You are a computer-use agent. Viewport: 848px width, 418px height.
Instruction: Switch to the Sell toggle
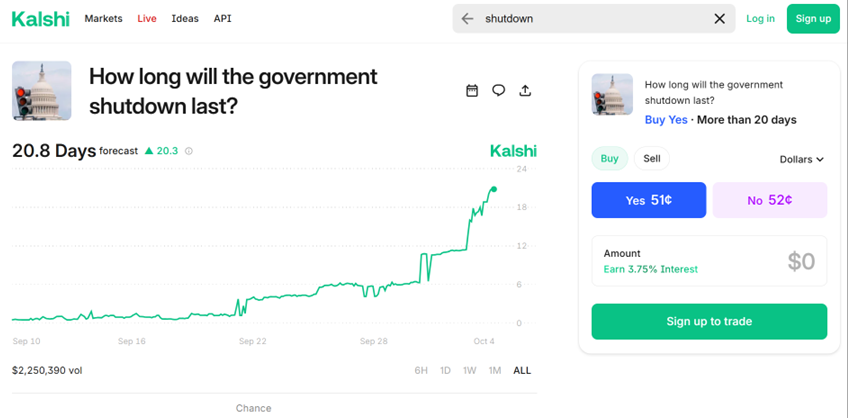[x=651, y=158]
